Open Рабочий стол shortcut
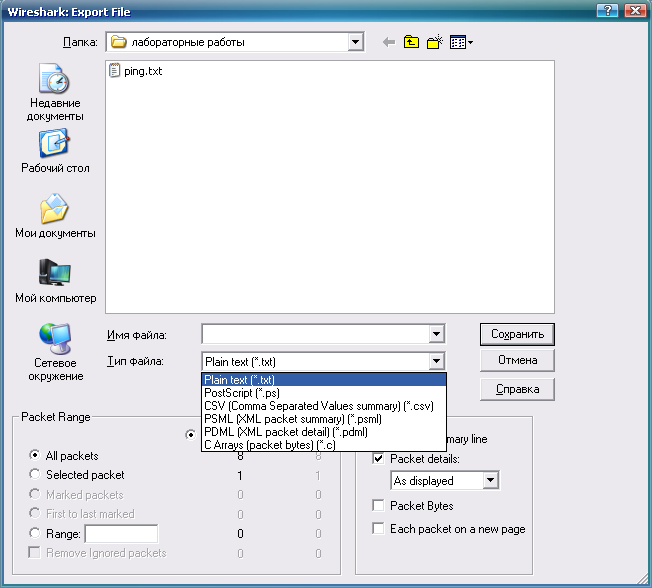This screenshot has width=652, height=588. pyautogui.click(x=55, y=151)
